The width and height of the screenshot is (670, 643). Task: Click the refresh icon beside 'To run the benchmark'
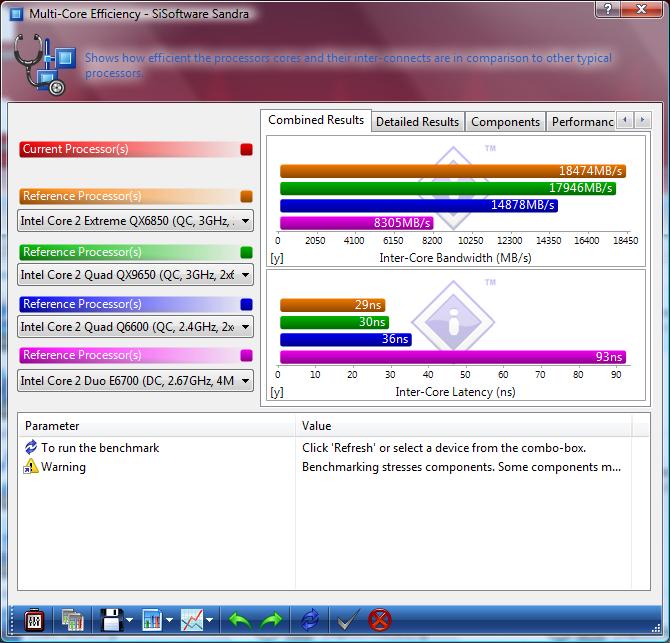tap(31, 447)
